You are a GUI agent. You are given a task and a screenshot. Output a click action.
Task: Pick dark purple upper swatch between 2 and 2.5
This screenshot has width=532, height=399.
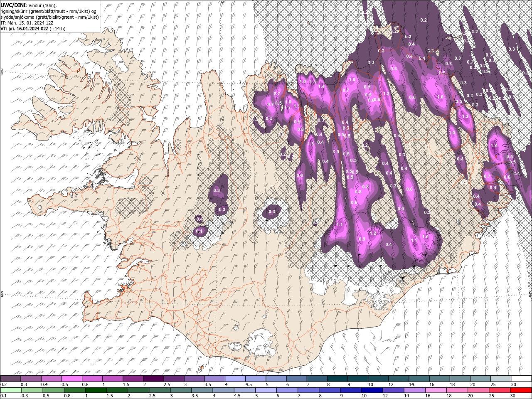(153, 378)
